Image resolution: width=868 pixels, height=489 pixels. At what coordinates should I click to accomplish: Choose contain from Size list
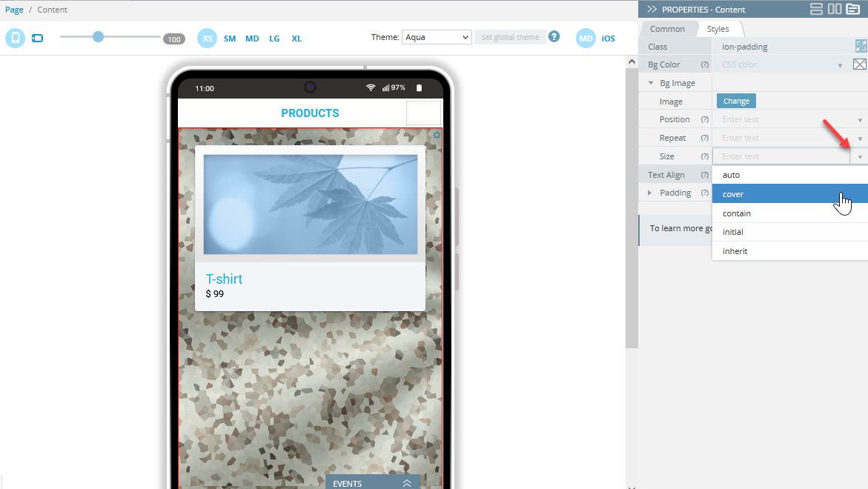(x=790, y=213)
